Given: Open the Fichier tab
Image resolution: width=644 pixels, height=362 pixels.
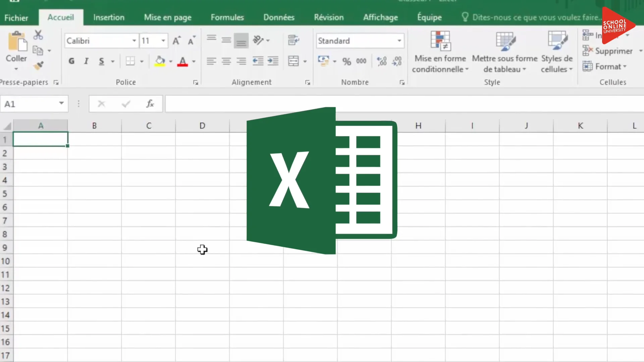Looking at the screenshot, I should click(x=16, y=18).
